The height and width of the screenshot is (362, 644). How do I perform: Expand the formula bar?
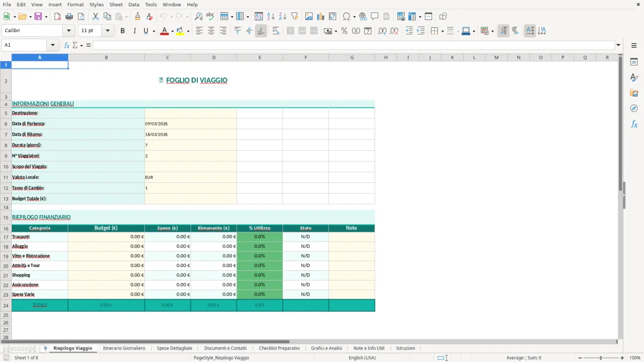[x=618, y=45]
